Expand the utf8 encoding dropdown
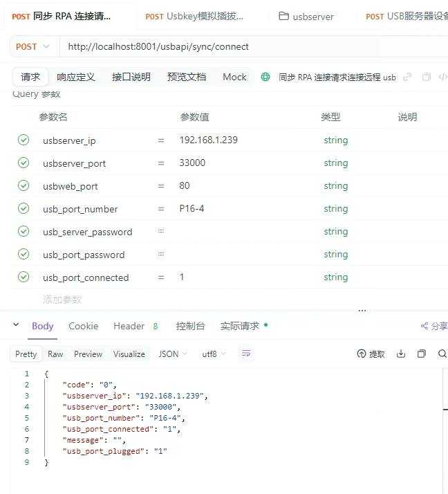Screen dimensions: 448x494 click(x=214, y=354)
